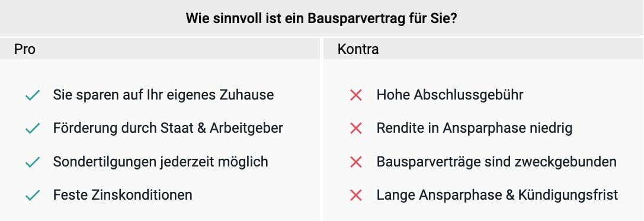
Task: Click the text 'Sie sparen auf Ihr eigenes Zuhause'
Action: tap(164, 95)
